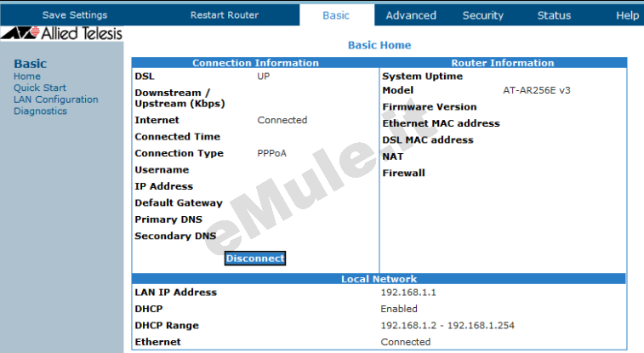Open the Diagnostics link
644x353 pixels.
tap(40, 111)
